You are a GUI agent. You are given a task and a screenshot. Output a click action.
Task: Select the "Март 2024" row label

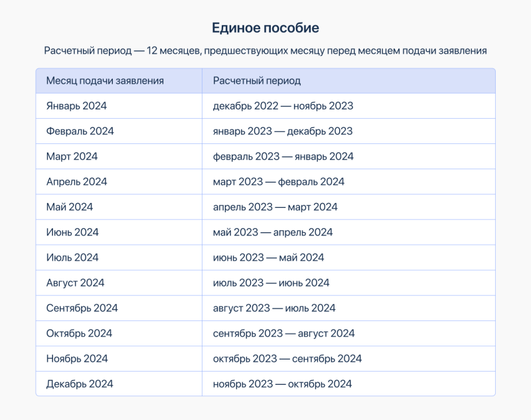pyautogui.click(x=72, y=157)
